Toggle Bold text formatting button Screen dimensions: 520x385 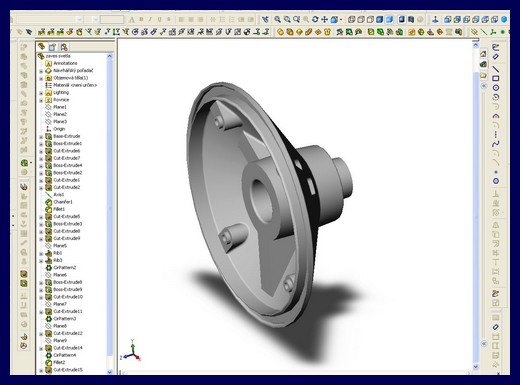click(141, 20)
